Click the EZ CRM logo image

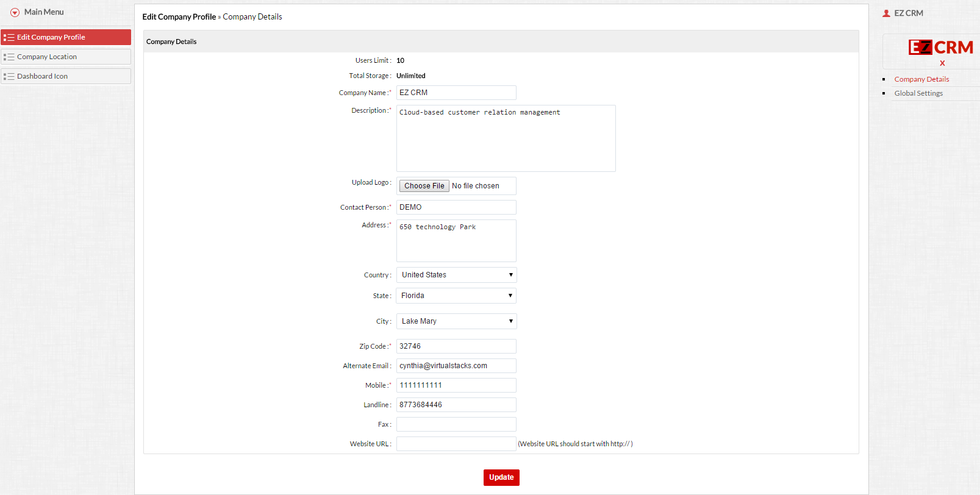coord(940,47)
